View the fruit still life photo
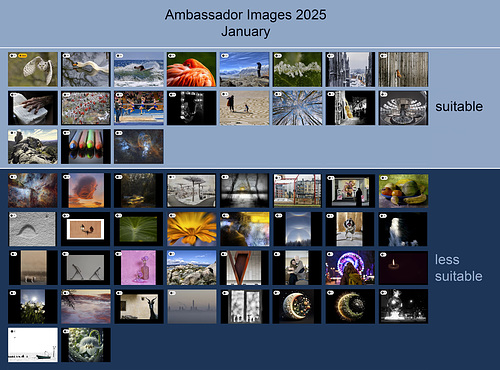 pyautogui.click(x=403, y=191)
